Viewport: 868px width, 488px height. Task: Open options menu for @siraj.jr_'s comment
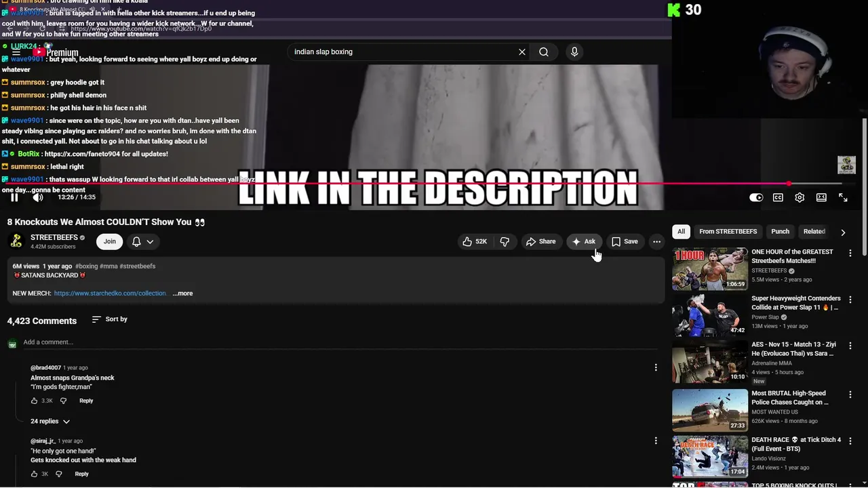[656, 441]
